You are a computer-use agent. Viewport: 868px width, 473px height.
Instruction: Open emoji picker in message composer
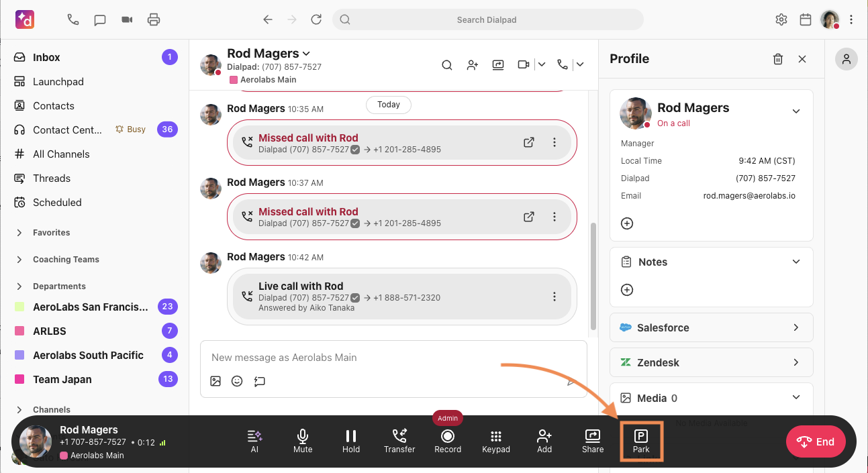tap(237, 381)
